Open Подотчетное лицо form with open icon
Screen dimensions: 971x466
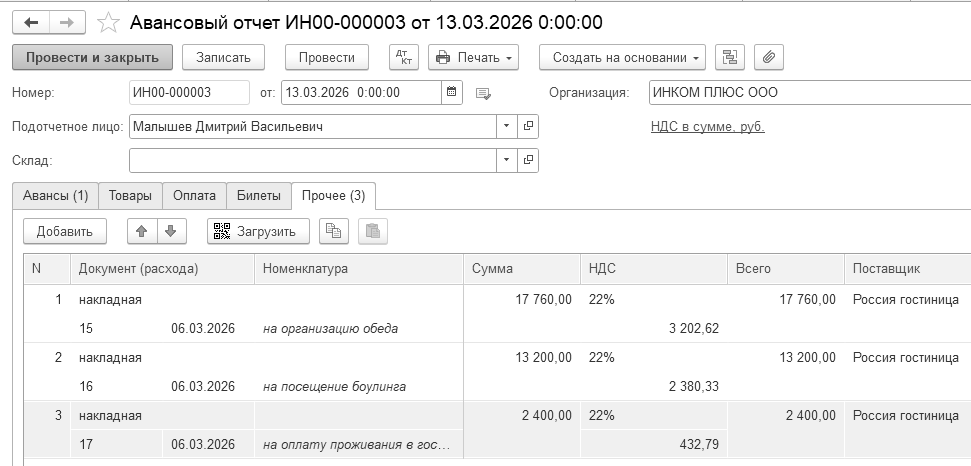click(x=529, y=127)
